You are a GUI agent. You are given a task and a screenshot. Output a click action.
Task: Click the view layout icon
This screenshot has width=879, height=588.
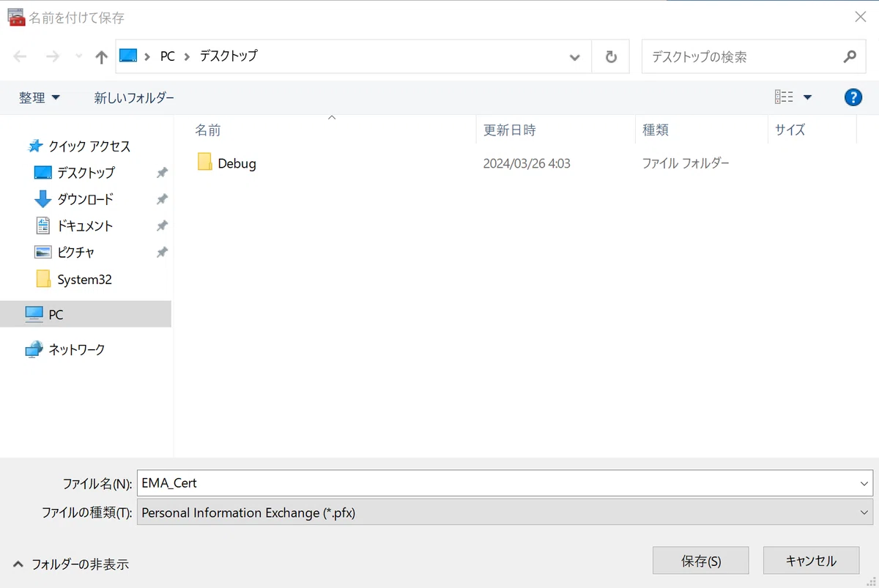[x=784, y=97]
